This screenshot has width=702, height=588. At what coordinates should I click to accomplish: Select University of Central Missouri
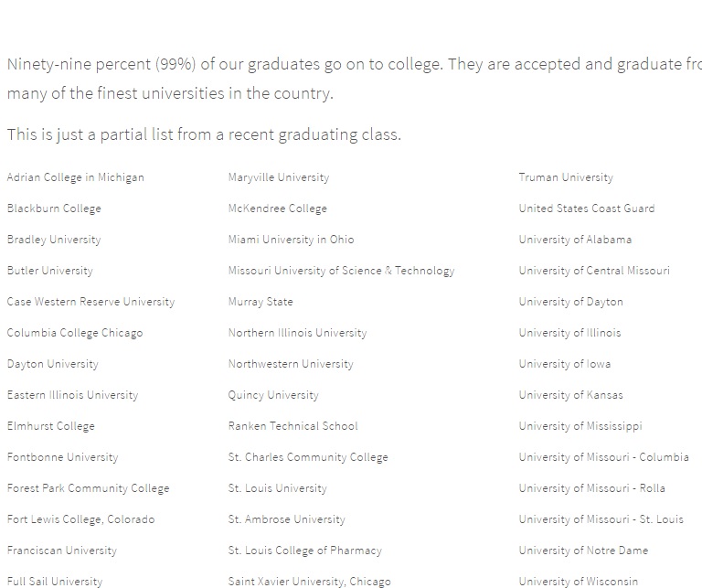pos(594,271)
